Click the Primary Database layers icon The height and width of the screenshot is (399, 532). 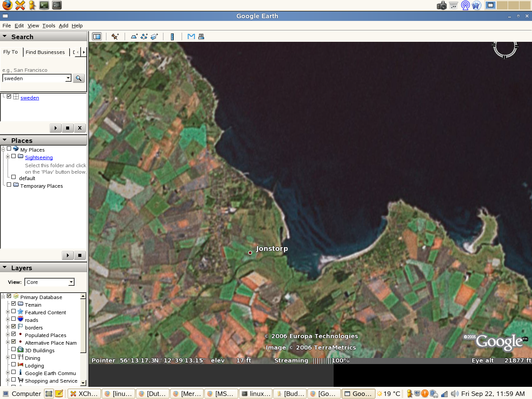point(16,296)
